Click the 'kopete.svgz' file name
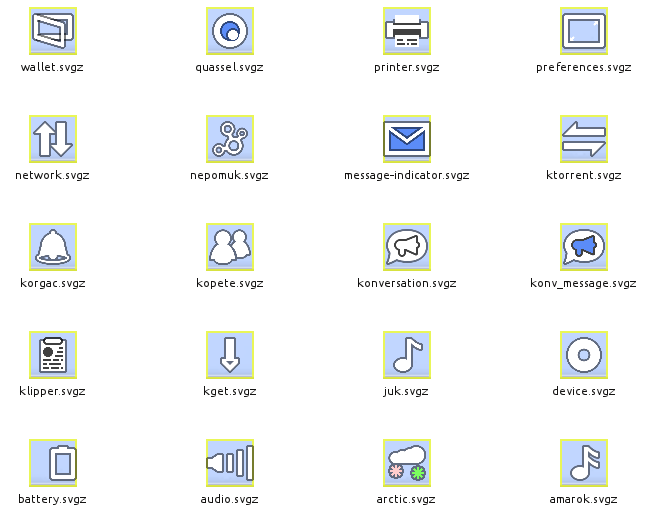This screenshot has height=518, width=650. pos(230,284)
